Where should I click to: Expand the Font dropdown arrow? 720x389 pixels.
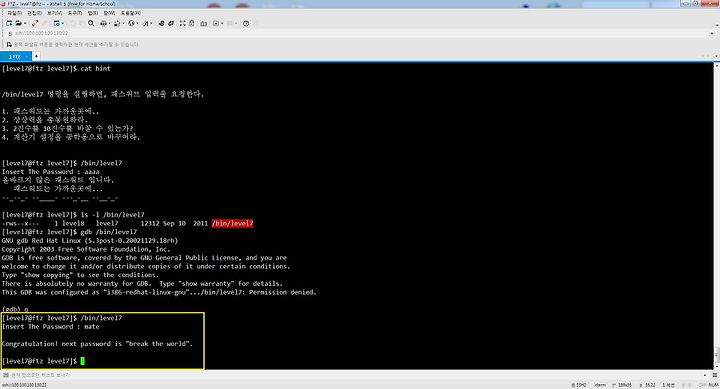coord(152,23)
